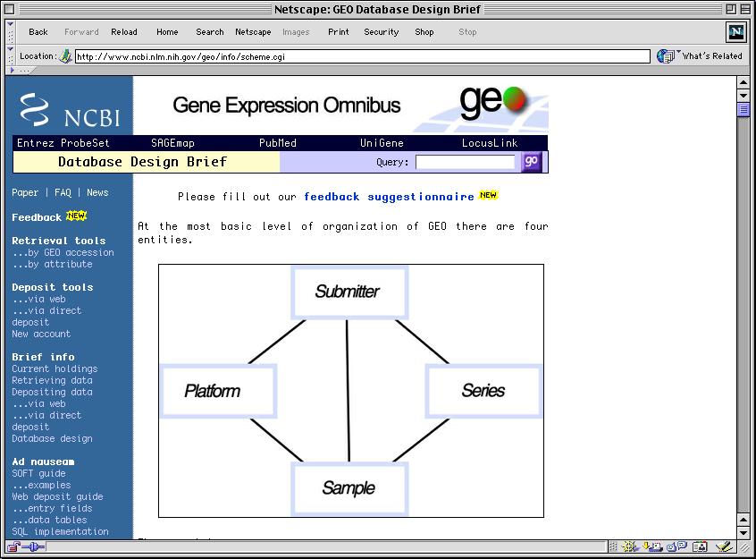Click the Submitter box in diagram
Screen dimensions: 756x559
[349, 292]
